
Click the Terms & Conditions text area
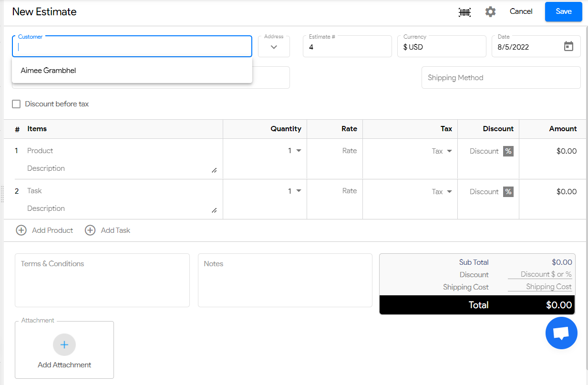tap(102, 280)
